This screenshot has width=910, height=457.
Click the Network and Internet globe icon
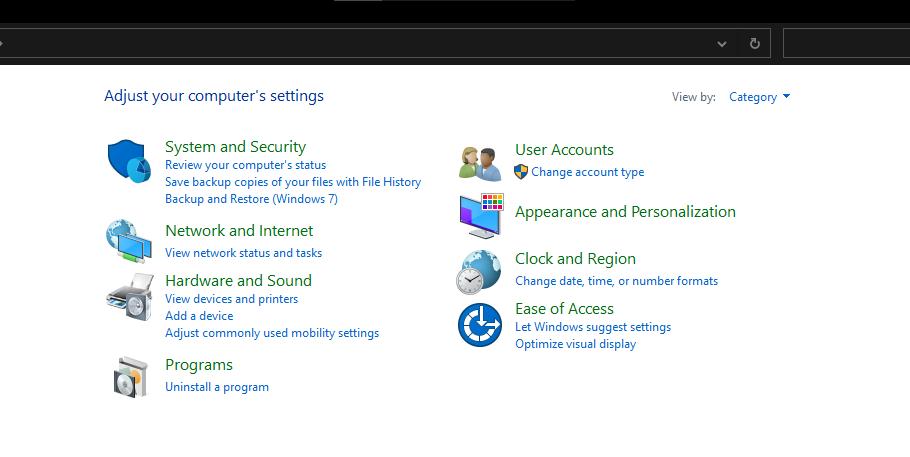[128, 241]
